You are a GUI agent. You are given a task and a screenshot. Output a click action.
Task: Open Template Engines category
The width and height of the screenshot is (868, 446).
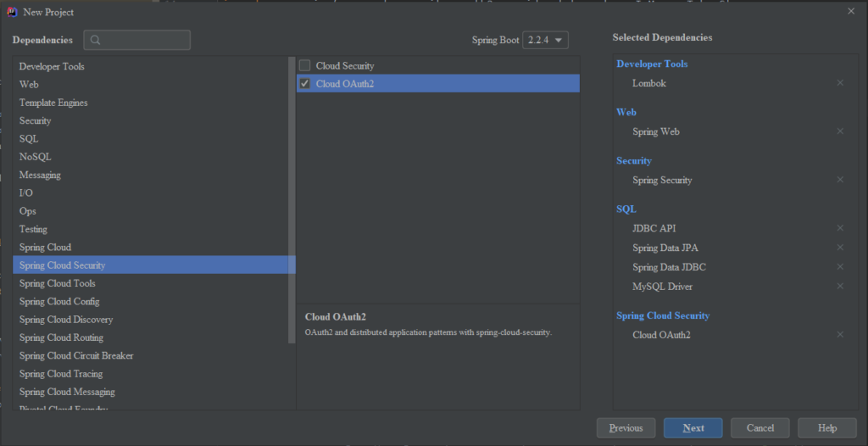click(154, 103)
